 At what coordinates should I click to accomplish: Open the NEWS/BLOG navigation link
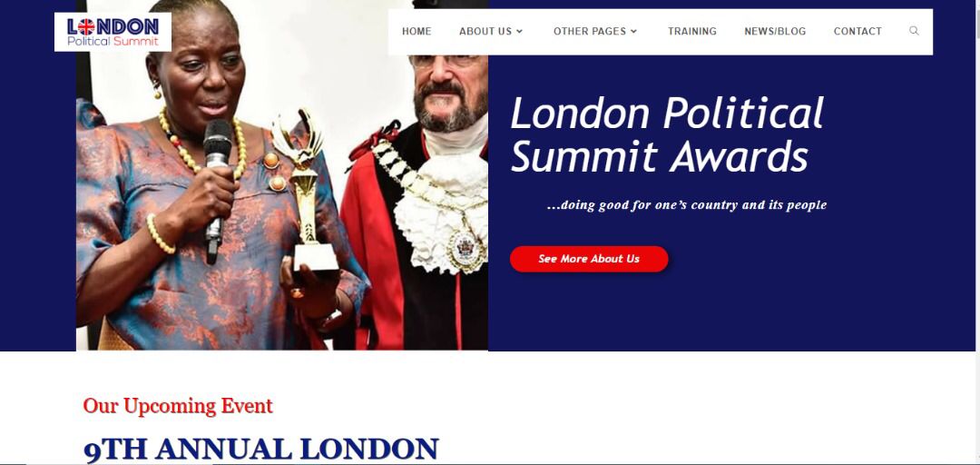tap(775, 31)
